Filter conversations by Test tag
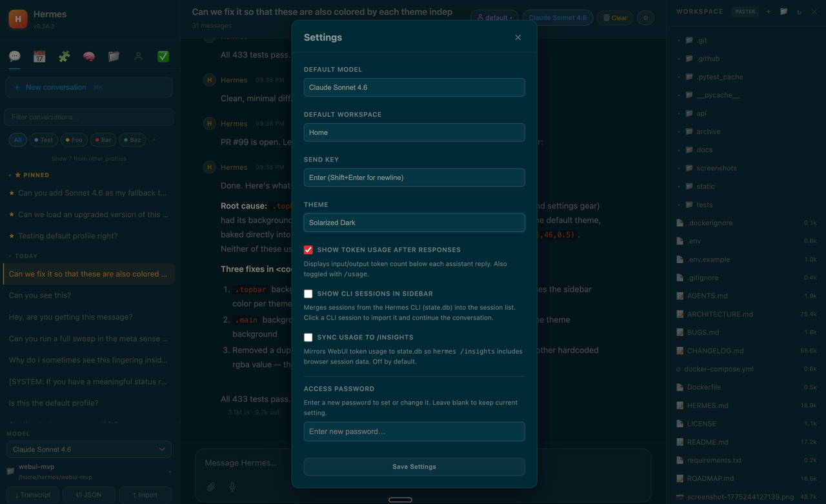This screenshot has height=504, width=826. 44,139
